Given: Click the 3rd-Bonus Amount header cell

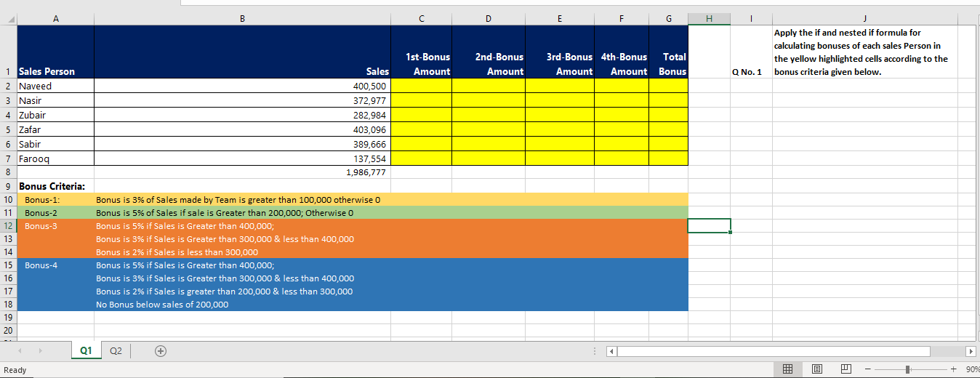Looking at the screenshot, I should point(559,52).
